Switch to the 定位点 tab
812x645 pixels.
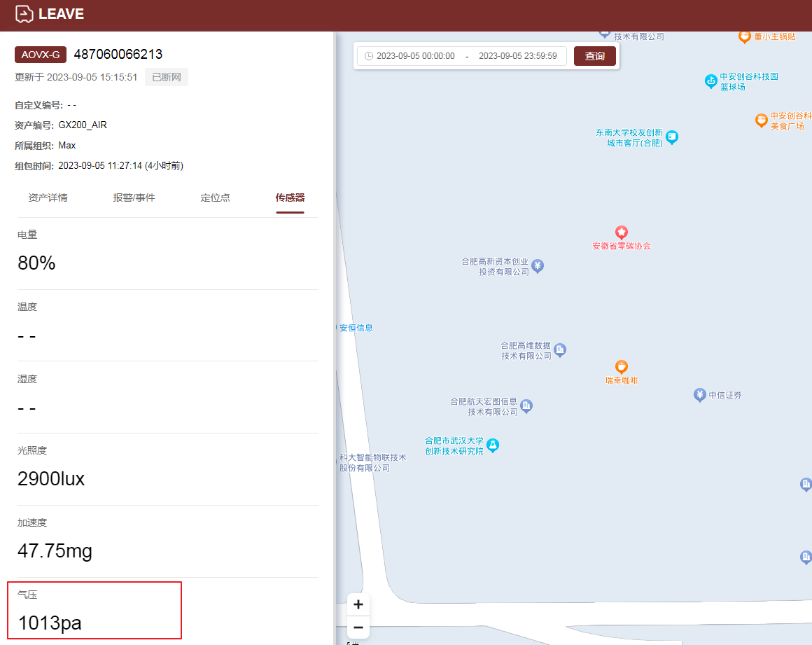[215, 197]
